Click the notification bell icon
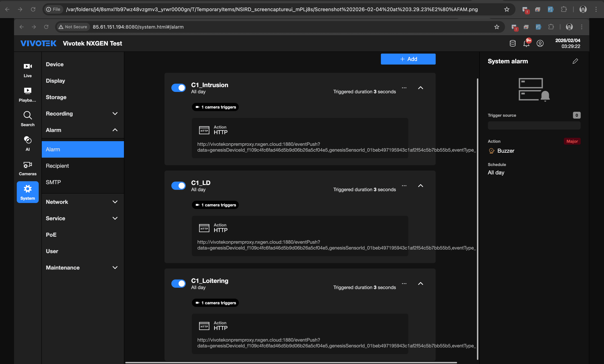The width and height of the screenshot is (604, 364). click(x=526, y=43)
